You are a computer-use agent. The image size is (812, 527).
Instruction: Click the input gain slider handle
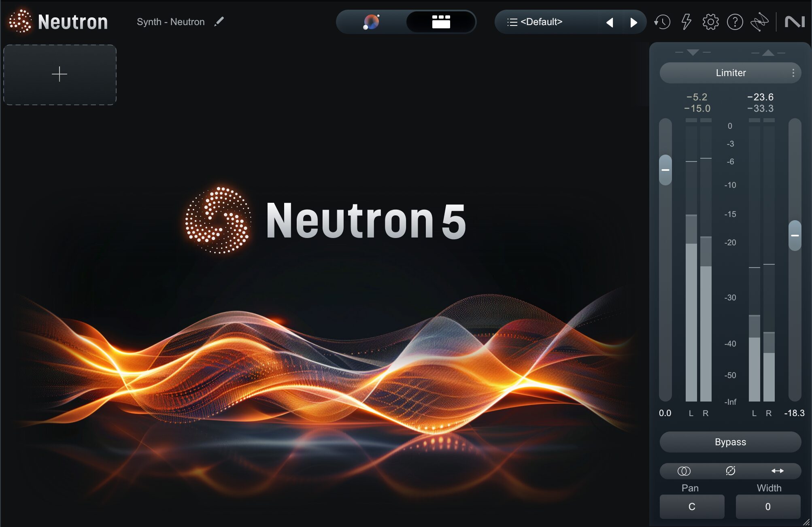coord(665,170)
